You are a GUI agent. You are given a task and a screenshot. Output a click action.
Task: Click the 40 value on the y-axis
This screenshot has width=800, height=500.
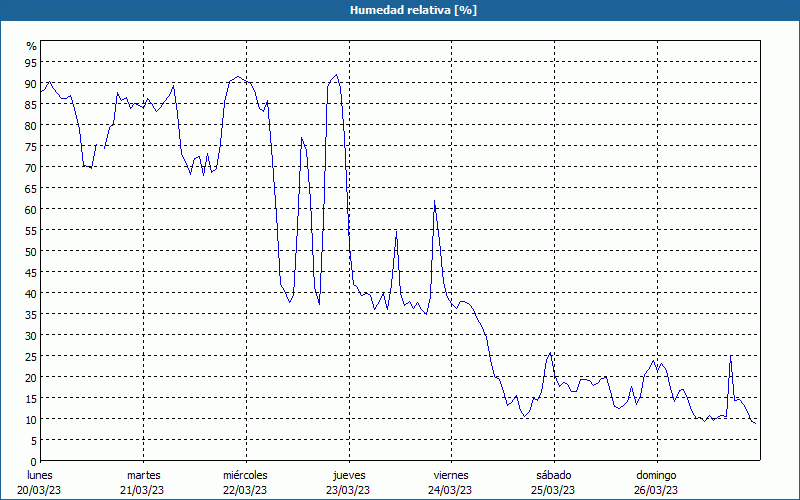coord(31,293)
